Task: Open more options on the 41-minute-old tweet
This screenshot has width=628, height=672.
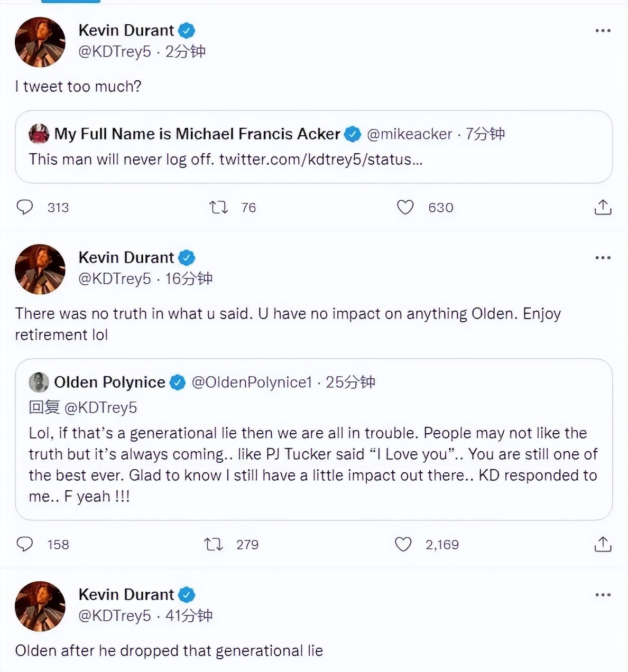Action: pyautogui.click(x=603, y=595)
